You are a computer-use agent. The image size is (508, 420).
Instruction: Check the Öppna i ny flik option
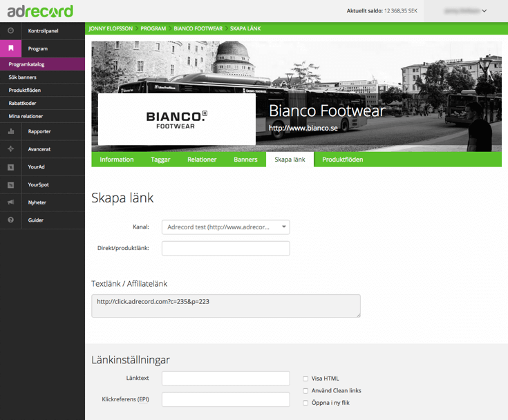pos(305,403)
